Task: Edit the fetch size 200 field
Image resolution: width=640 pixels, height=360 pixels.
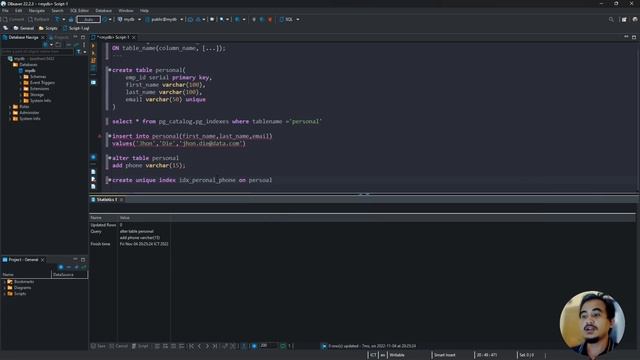Action: coord(268,346)
